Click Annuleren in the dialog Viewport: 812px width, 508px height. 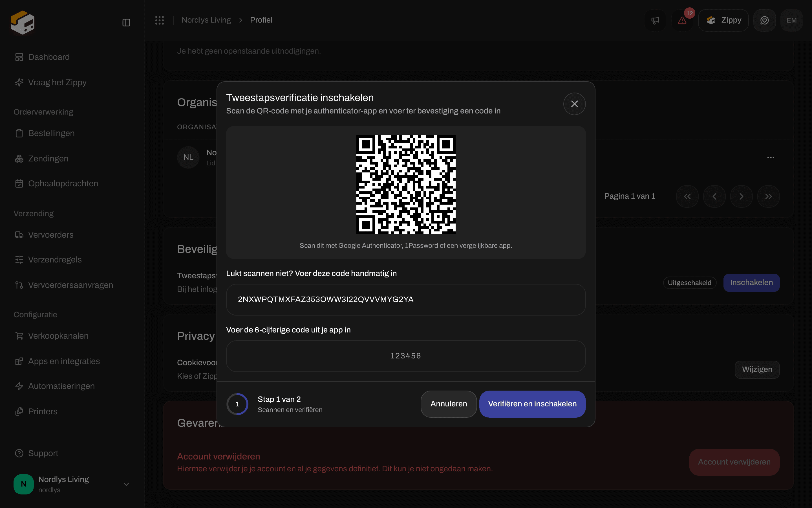(x=449, y=404)
